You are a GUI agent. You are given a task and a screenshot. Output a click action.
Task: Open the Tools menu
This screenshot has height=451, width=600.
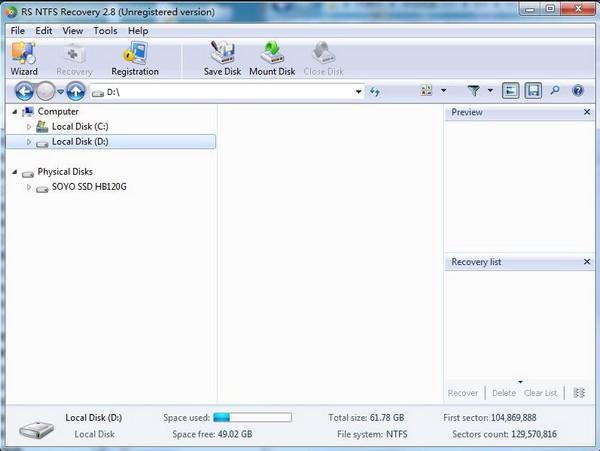tap(105, 31)
